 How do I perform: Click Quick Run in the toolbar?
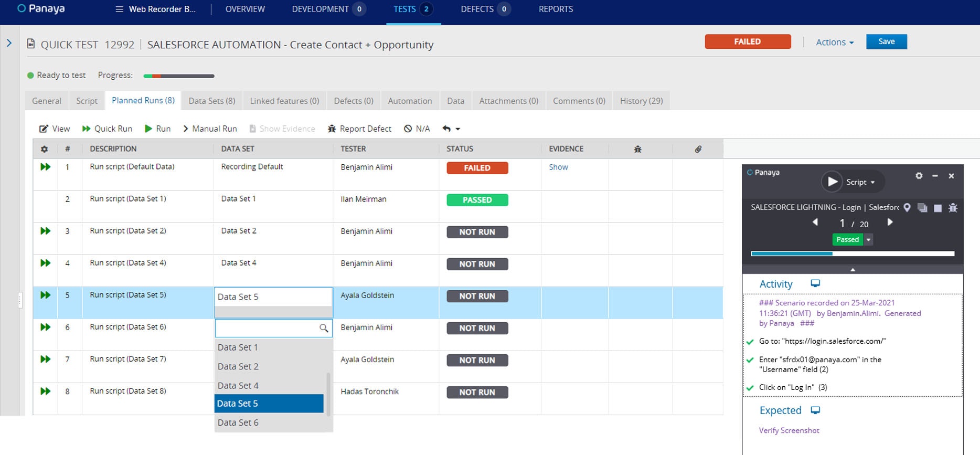(x=107, y=129)
